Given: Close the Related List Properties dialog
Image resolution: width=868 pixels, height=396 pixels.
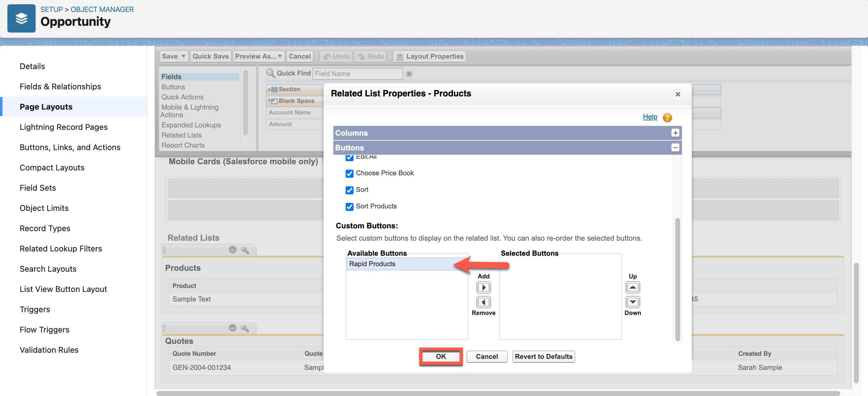Looking at the screenshot, I should click(678, 94).
